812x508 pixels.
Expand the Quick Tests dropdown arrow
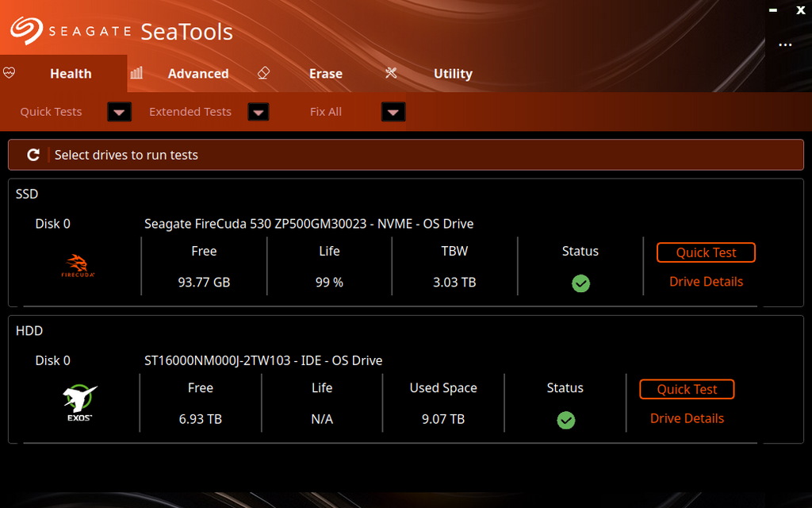click(119, 112)
